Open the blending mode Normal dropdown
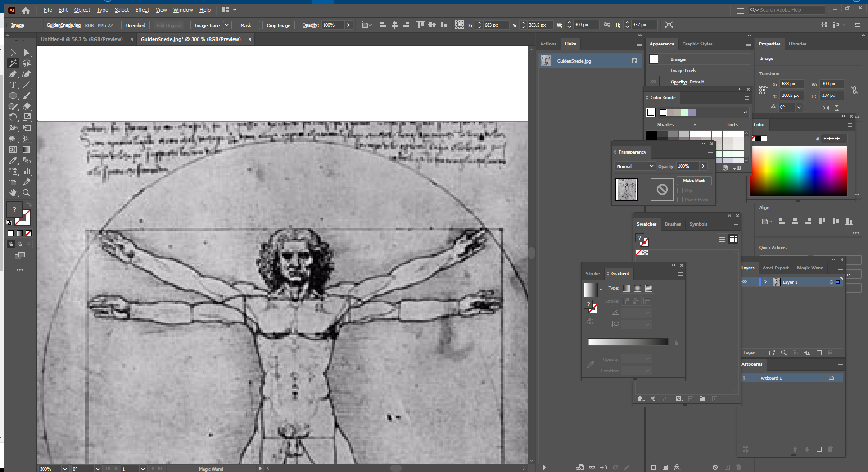This screenshot has width=868, height=472. (635, 166)
